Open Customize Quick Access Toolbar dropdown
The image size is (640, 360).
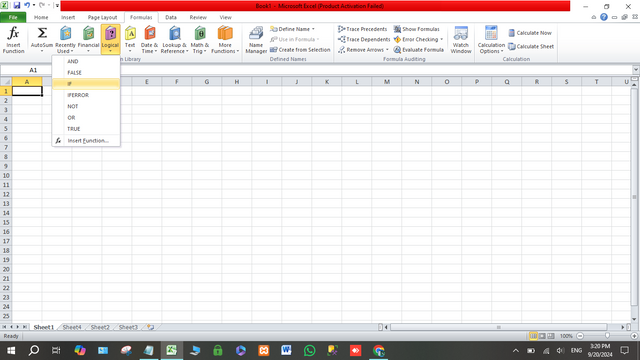(x=57, y=5)
